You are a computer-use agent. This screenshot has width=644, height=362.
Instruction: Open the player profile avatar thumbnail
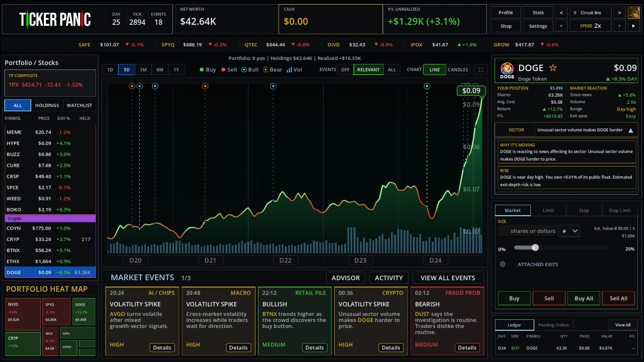pos(634,13)
